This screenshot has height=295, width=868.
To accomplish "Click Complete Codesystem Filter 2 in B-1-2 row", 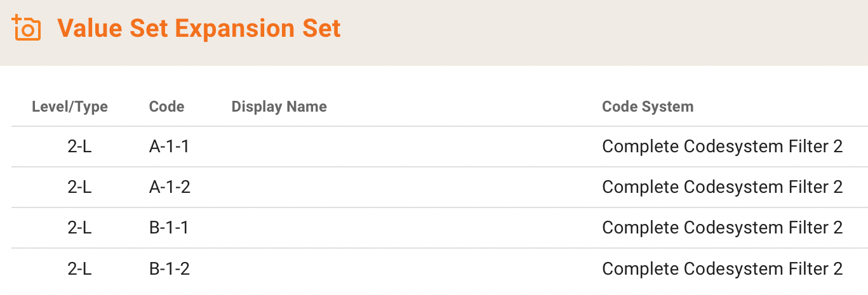I will pos(722,269).
